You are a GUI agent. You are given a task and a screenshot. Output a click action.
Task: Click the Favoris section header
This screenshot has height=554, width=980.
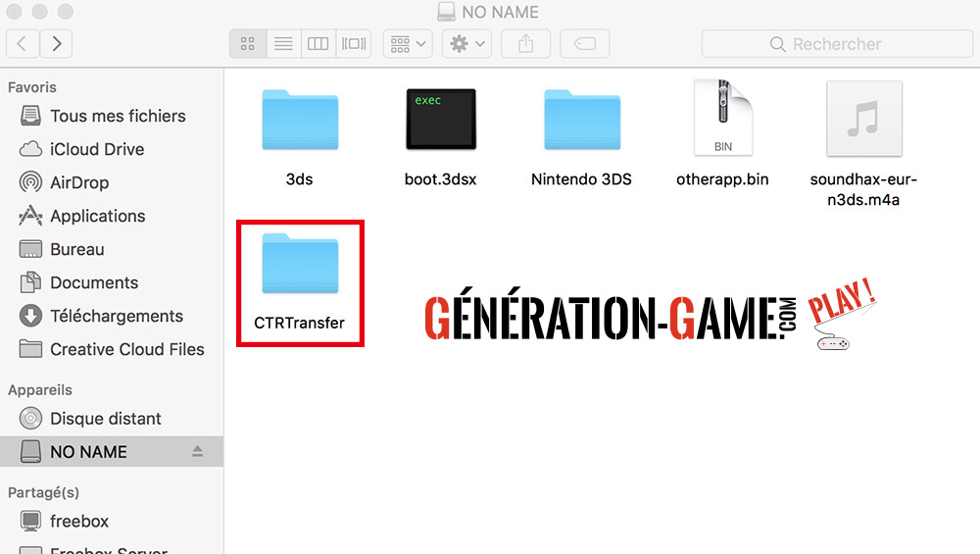32,87
